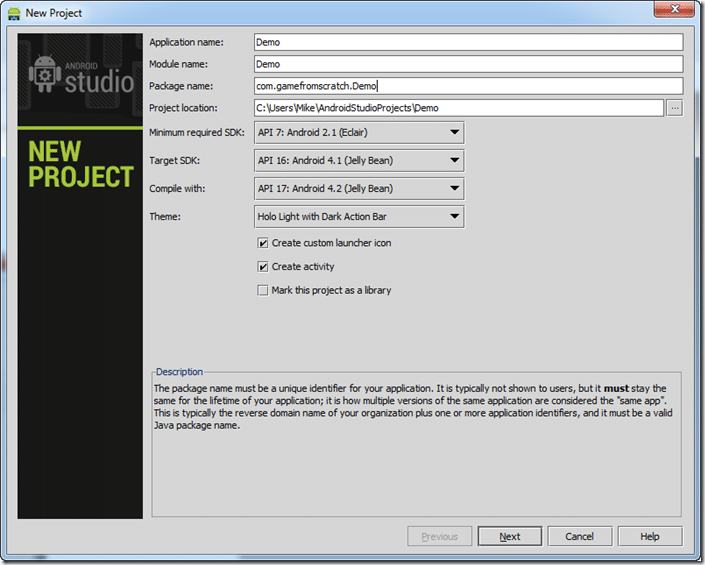Toggle Create custom launcher icon checkbox

coord(263,243)
